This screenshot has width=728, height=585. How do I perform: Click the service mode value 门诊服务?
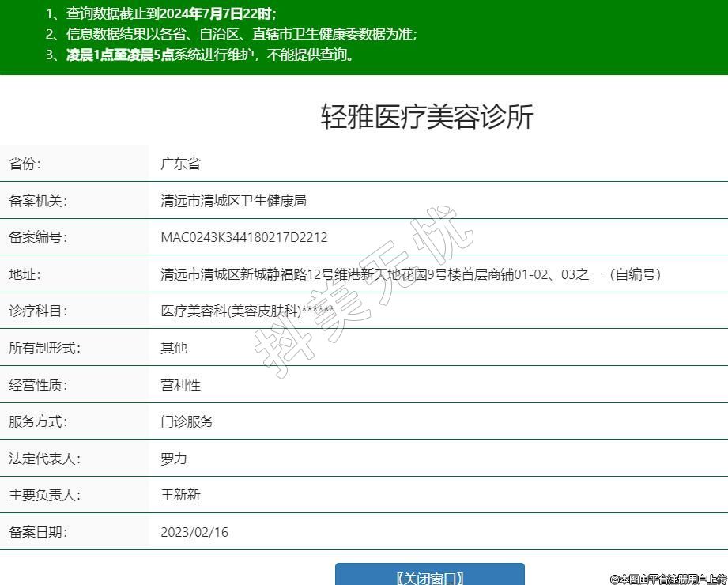[x=187, y=421]
